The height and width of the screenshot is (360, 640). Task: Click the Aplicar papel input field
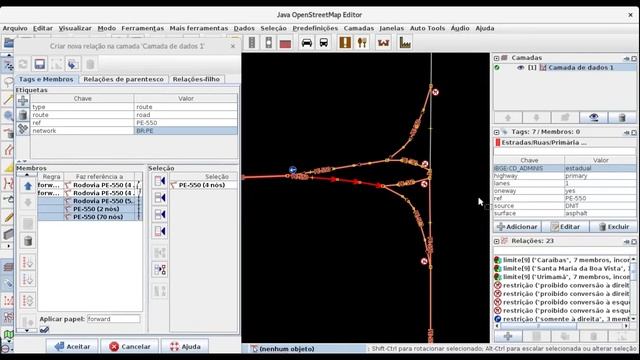[x=113, y=319]
